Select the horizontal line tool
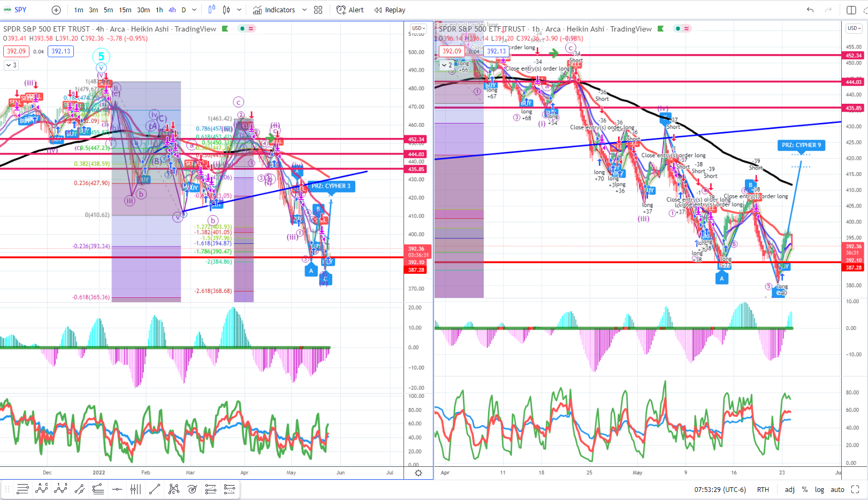This screenshot has height=500, width=868. pos(117,489)
